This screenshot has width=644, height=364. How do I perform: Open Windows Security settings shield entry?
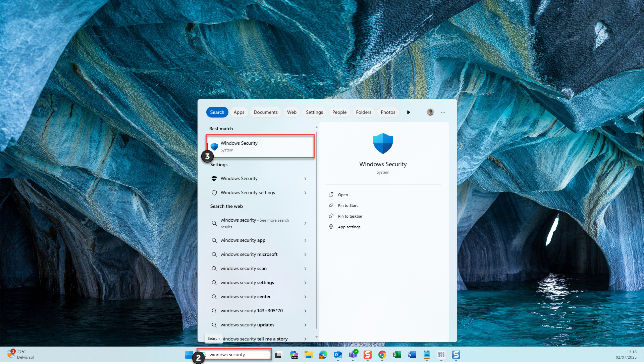pyautogui.click(x=214, y=193)
